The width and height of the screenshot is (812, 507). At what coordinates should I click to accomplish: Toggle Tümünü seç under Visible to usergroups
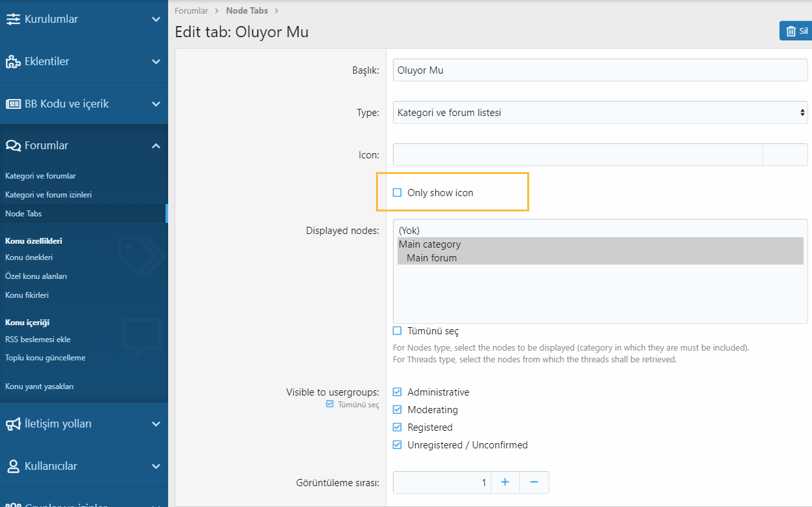click(x=330, y=405)
